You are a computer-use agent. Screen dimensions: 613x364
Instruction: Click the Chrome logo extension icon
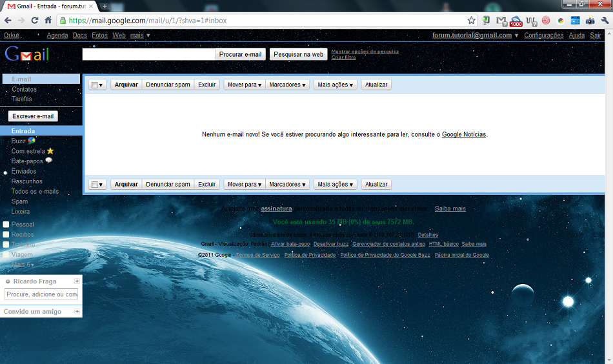[561, 21]
